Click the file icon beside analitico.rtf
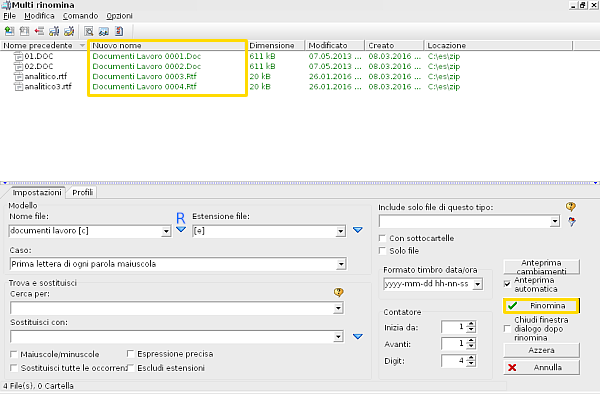 coord(18,77)
